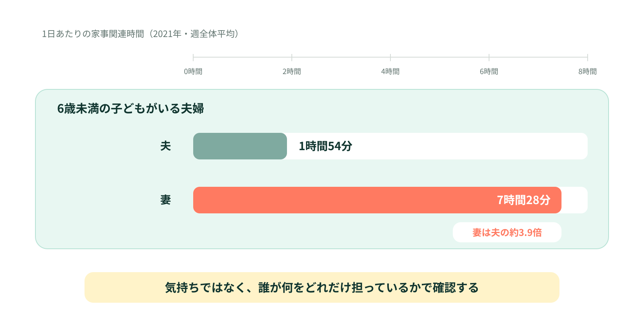This screenshot has height=314, width=644.
Task: Click the 6歳未満の子どもがいる夫婦 heading
Action: pyautogui.click(x=130, y=108)
